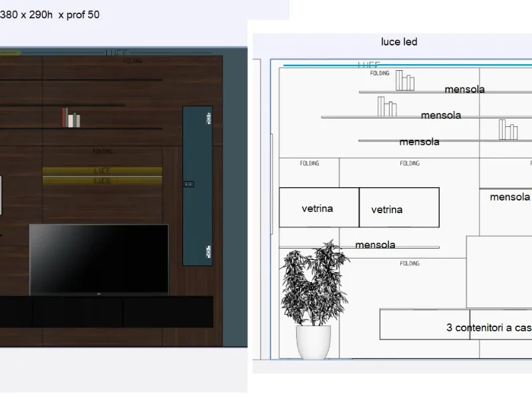
Task: Click the 'mensola' label right of the vetrina boxes
Action: click(509, 196)
